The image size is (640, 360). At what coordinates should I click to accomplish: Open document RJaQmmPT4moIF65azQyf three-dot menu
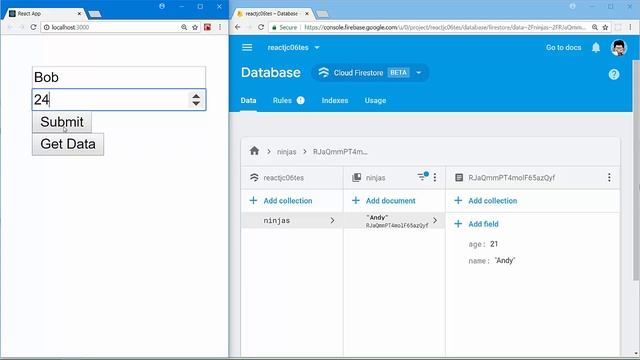609,177
